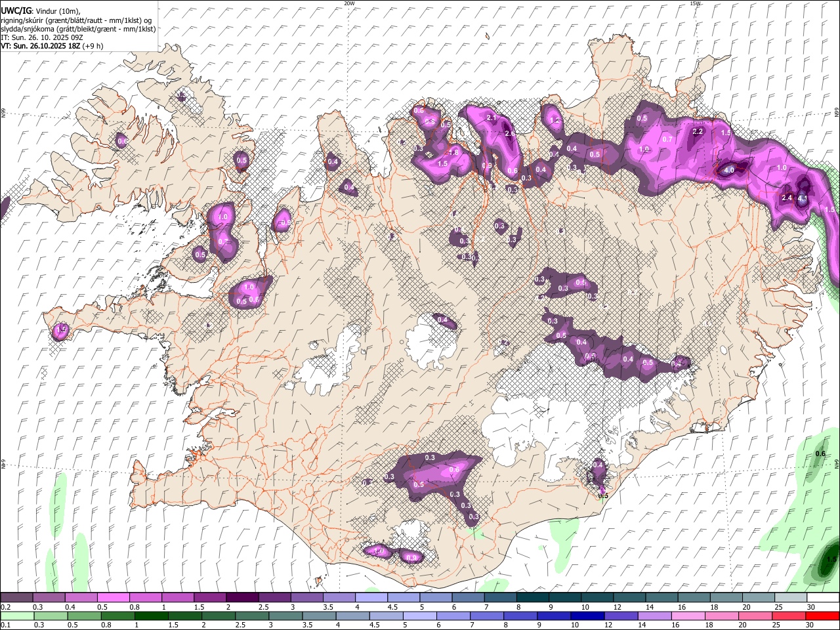
Task: Select the bright red swatch at lower row's end
Action: click(x=823, y=616)
